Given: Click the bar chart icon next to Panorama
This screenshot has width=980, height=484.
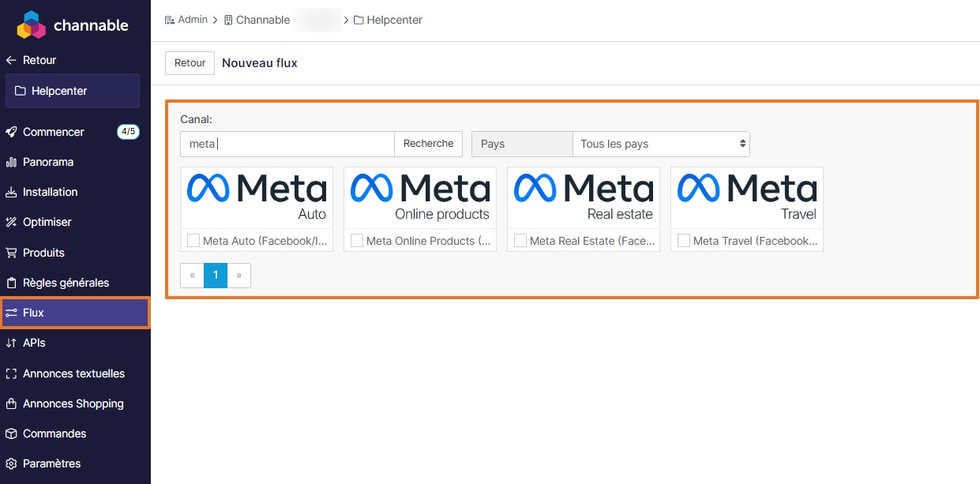Looking at the screenshot, I should (x=11, y=162).
